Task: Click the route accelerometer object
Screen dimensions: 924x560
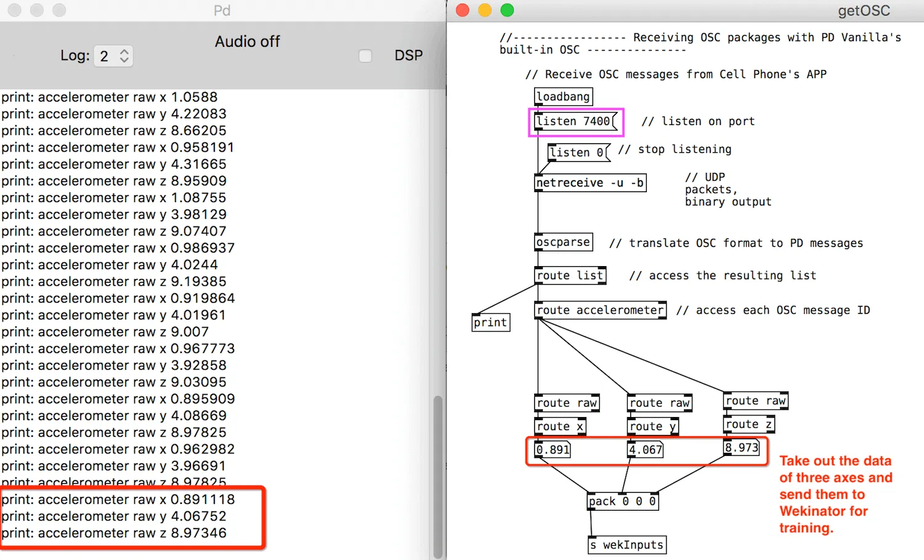Action: (x=600, y=310)
